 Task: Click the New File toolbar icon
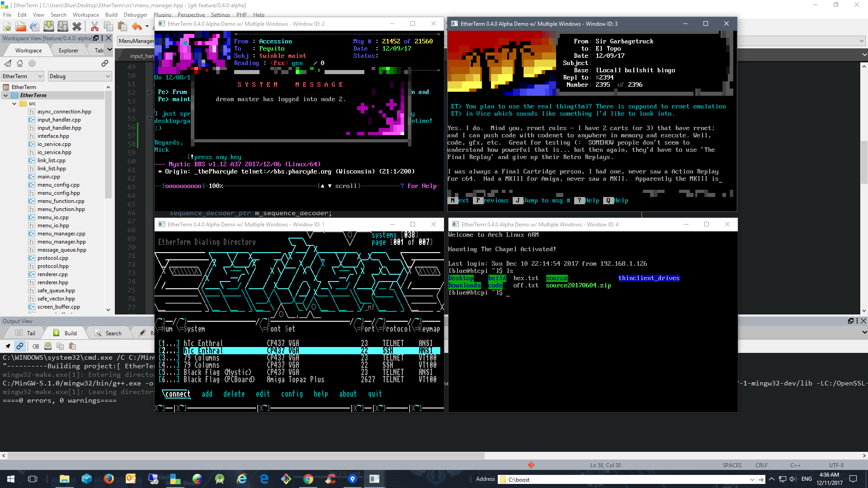pyautogui.click(x=7, y=27)
